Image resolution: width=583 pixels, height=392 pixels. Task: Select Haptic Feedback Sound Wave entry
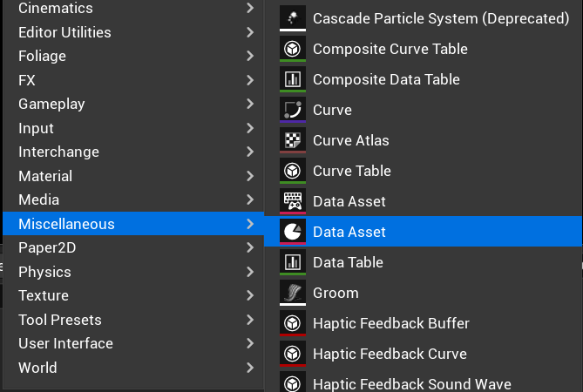point(424,382)
